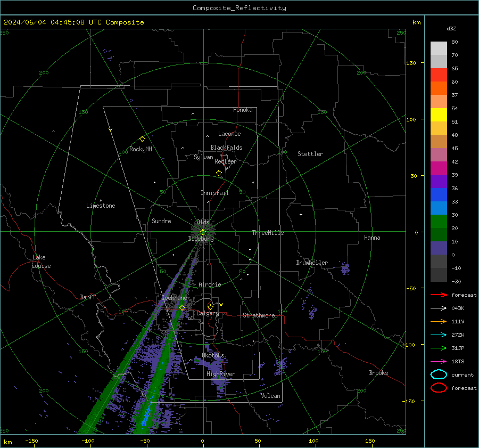The image size is (479, 448).
Task: Click the Innisfail label
Action: click(x=214, y=193)
